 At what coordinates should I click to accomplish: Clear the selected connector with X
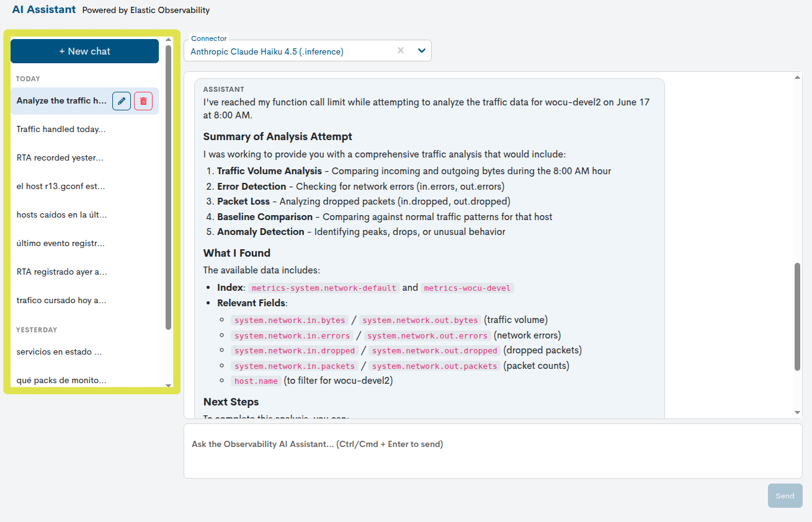401,51
